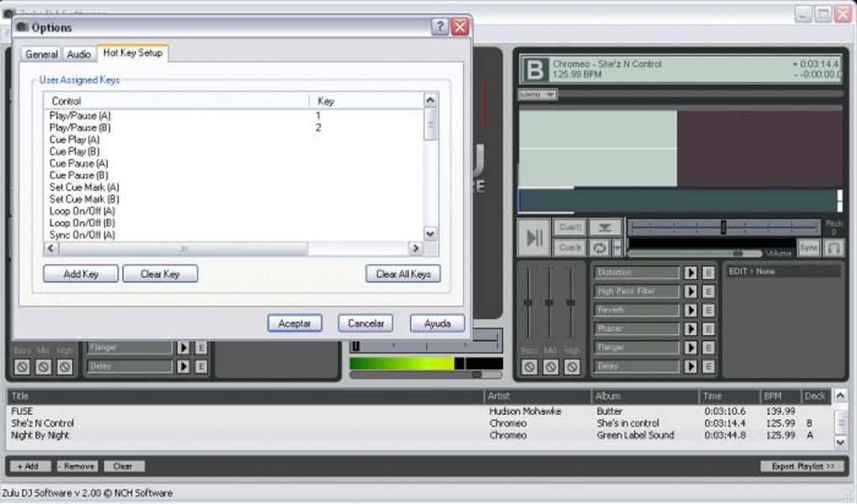Click the hotkey list scroll right arrow
The width and height of the screenshot is (857, 504).
coord(415,249)
